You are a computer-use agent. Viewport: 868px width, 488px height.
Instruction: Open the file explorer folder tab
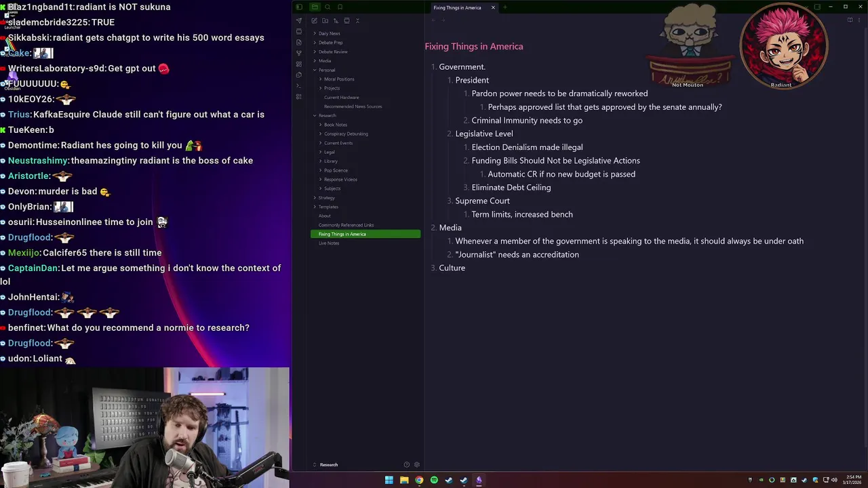315,7
